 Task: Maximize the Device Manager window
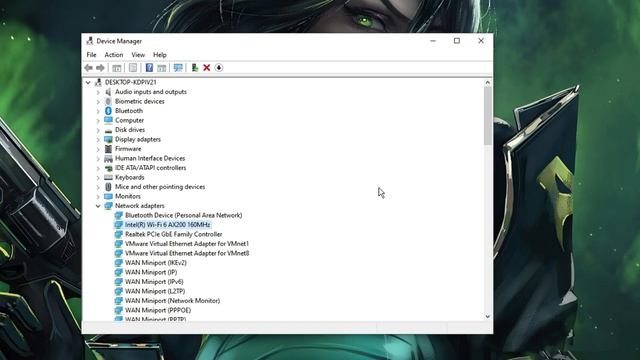(x=457, y=41)
